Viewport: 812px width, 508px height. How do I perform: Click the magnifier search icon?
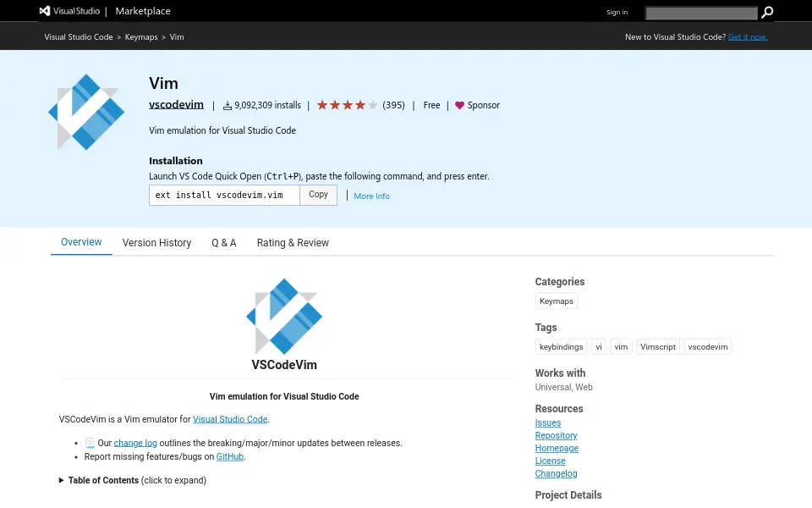point(767,12)
